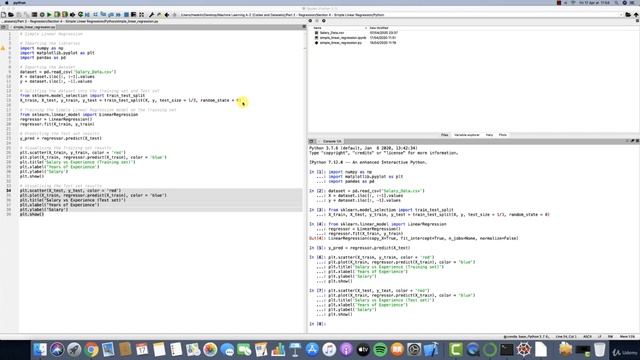Switch to the Plots tab

point(503,135)
